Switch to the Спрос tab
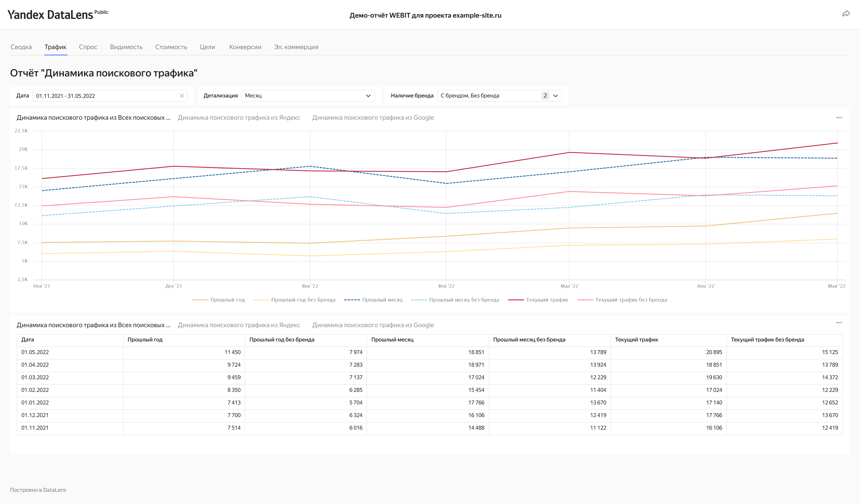Screen dimensions: 860x504 [x=88, y=47]
